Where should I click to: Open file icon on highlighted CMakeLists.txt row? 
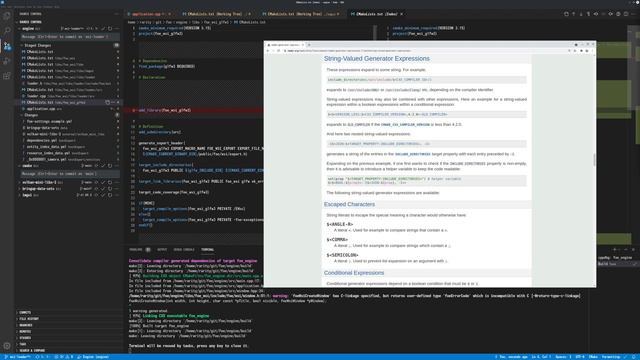coord(107,102)
